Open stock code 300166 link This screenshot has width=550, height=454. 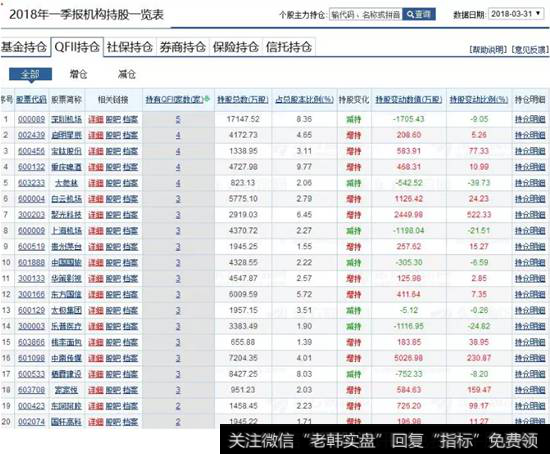[32, 294]
